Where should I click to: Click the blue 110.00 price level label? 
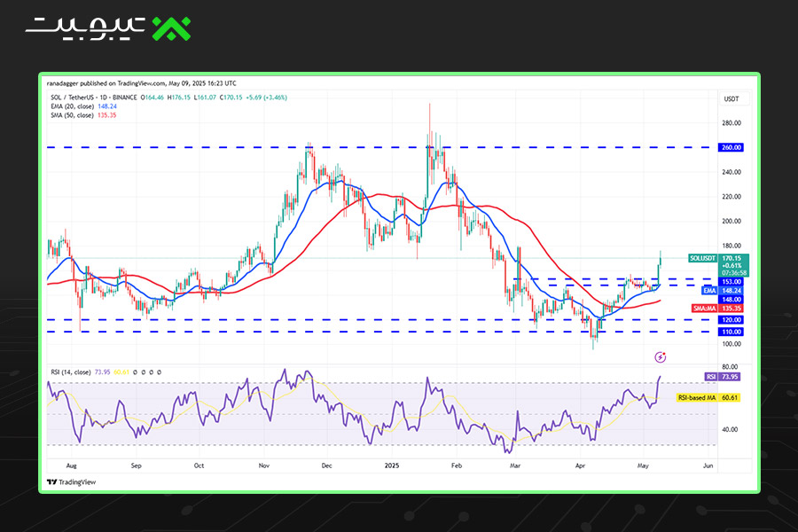pyautogui.click(x=731, y=332)
